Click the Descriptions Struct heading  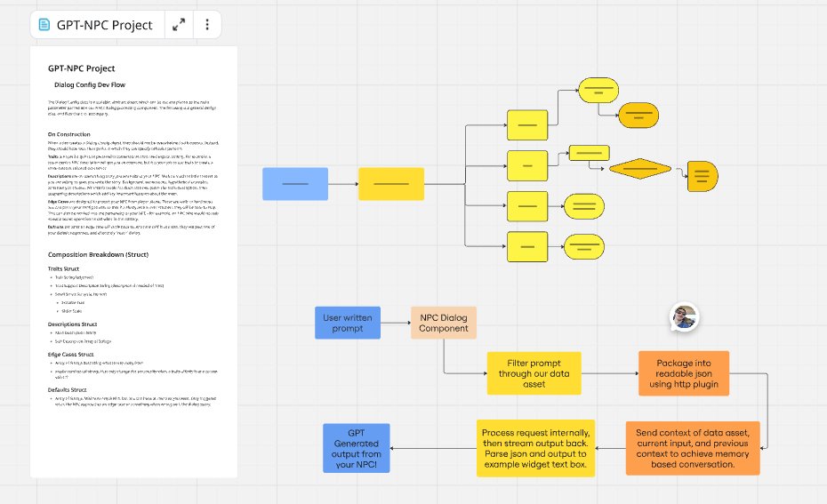click(72, 324)
